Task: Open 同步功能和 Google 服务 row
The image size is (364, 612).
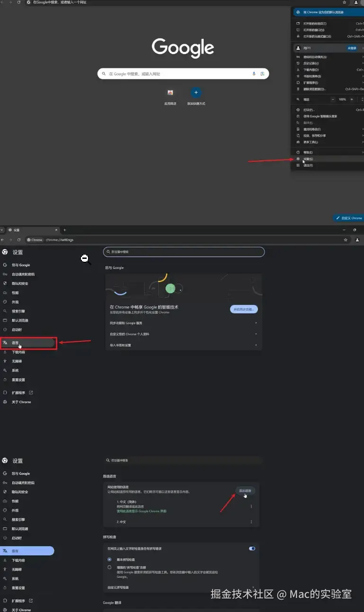Action: click(x=184, y=323)
